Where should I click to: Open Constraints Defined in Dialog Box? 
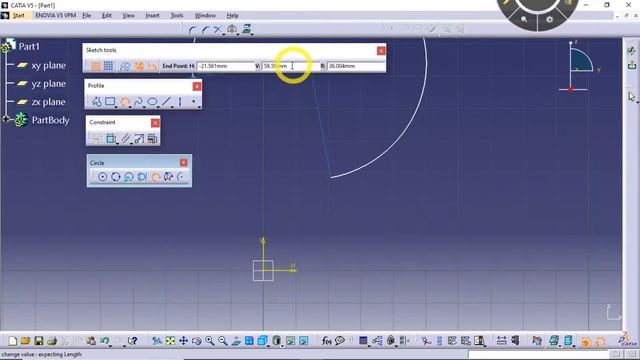pos(97,139)
